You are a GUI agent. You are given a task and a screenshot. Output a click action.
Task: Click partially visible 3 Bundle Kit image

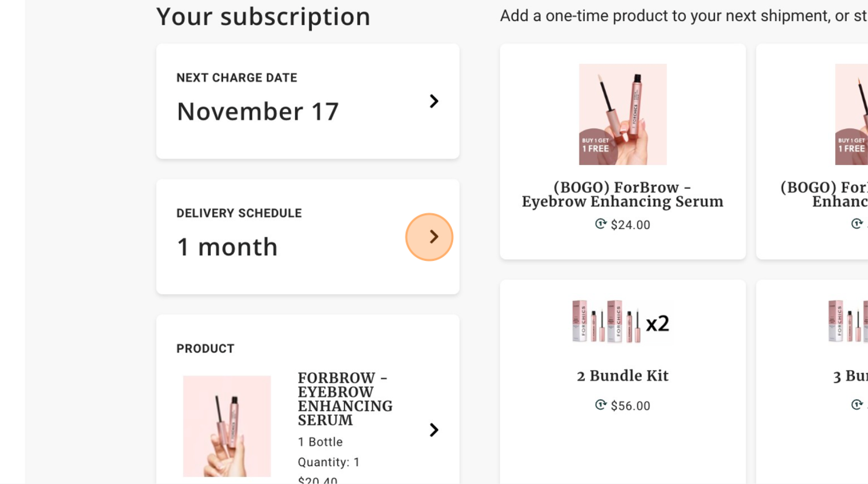pyautogui.click(x=848, y=322)
